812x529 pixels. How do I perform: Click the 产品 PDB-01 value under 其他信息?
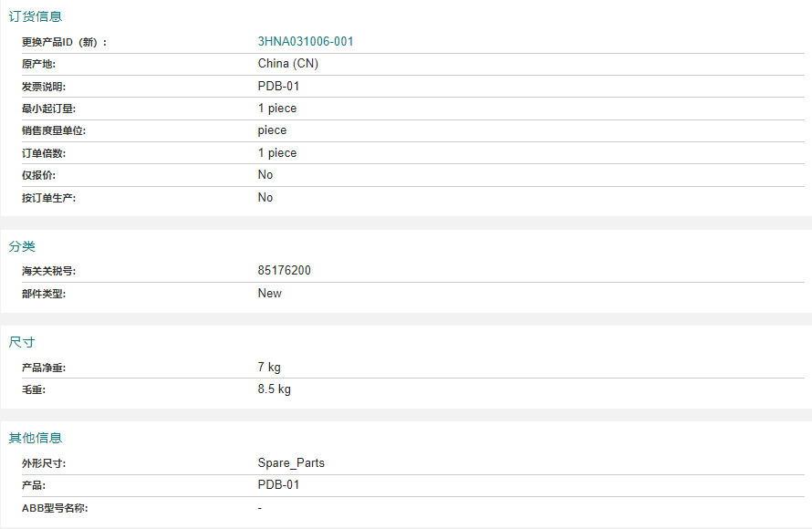coord(278,484)
